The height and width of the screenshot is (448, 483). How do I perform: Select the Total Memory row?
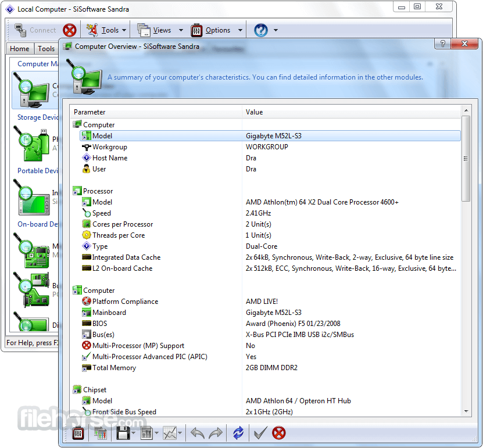[x=270, y=368]
